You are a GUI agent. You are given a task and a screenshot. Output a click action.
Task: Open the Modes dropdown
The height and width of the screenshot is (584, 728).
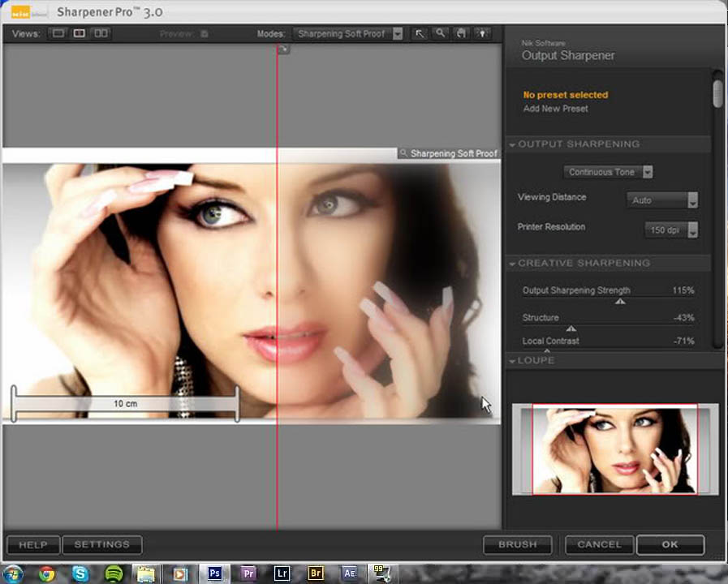click(x=347, y=34)
